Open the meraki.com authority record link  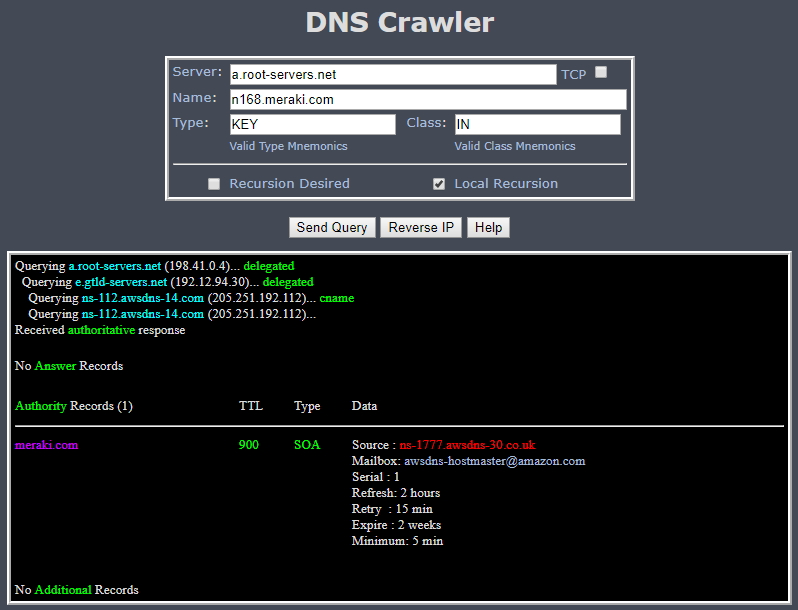click(46, 445)
